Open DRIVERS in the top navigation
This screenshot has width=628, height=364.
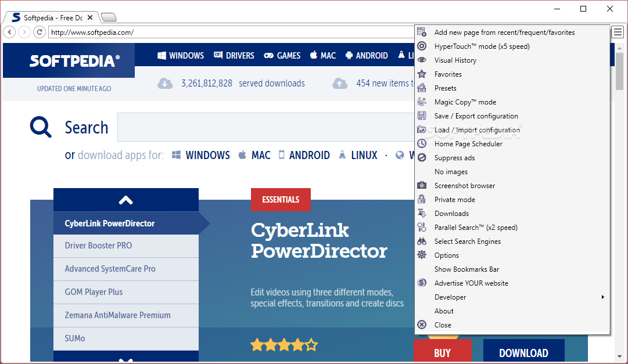tap(234, 55)
